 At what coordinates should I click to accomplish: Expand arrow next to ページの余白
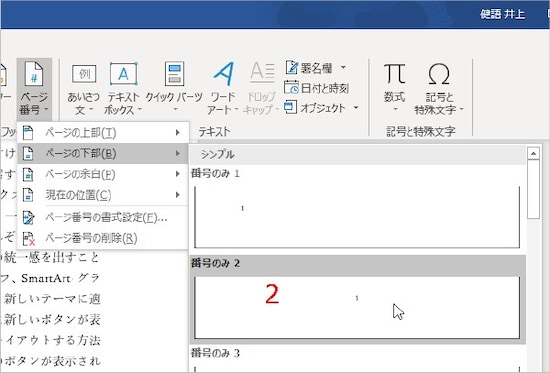point(178,174)
